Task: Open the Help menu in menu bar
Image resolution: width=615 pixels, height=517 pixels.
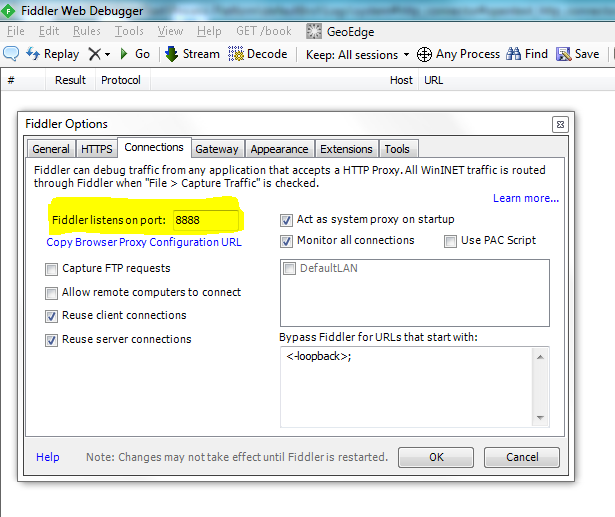Action: coord(209,31)
